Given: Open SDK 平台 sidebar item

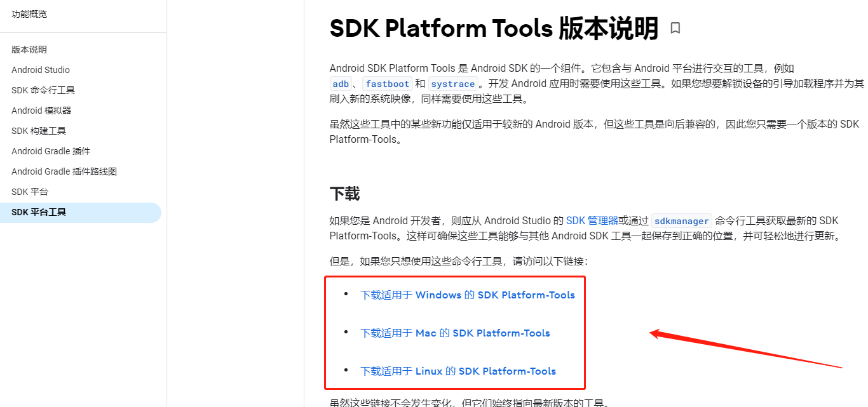Looking at the screenshot, I should [30, 192].
